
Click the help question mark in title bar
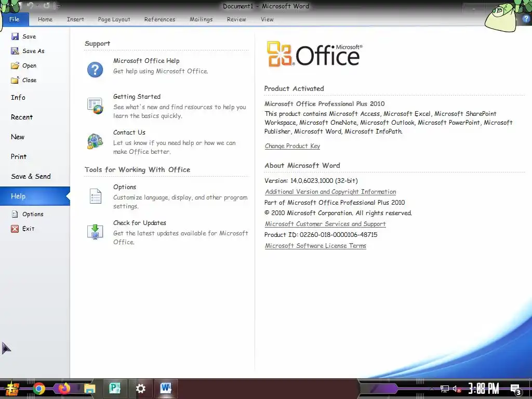tap(526, 19)
